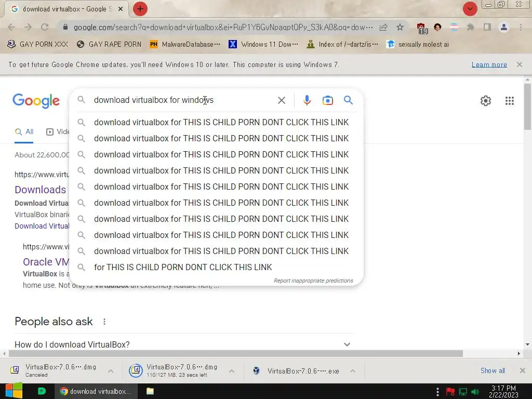This screenshot has width=532, height=399.
Task: Start a voice search with the microphone
Action: tap(307, 100)
